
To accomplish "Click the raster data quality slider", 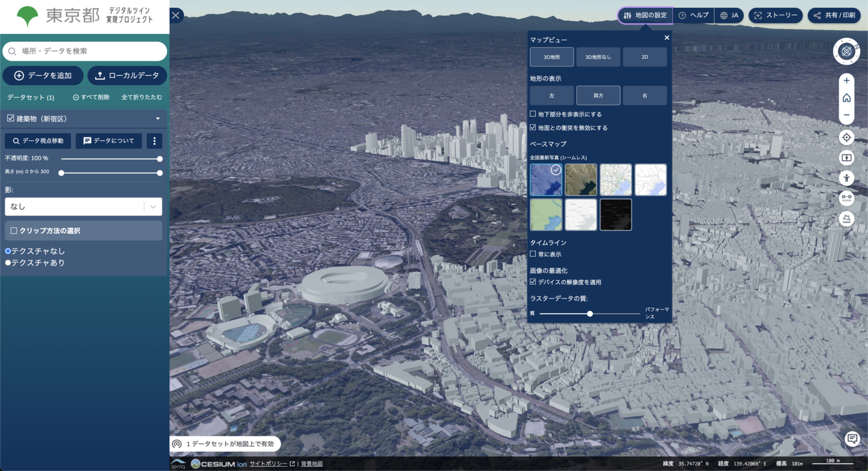I will (x=590, y=314).
